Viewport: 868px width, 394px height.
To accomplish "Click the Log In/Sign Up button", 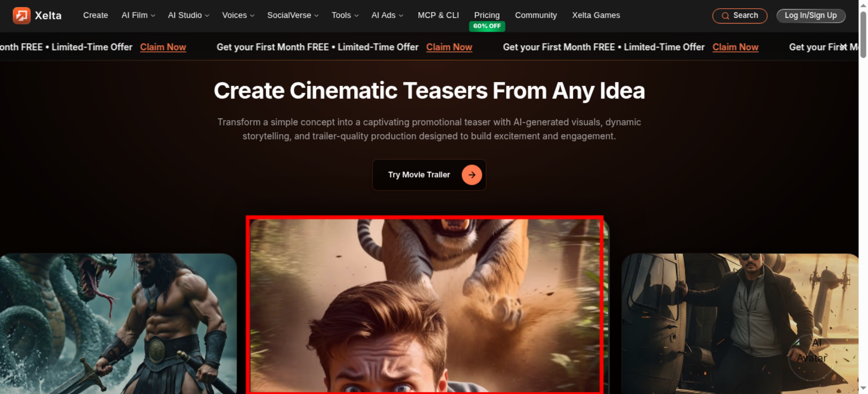I will point(811,16).
